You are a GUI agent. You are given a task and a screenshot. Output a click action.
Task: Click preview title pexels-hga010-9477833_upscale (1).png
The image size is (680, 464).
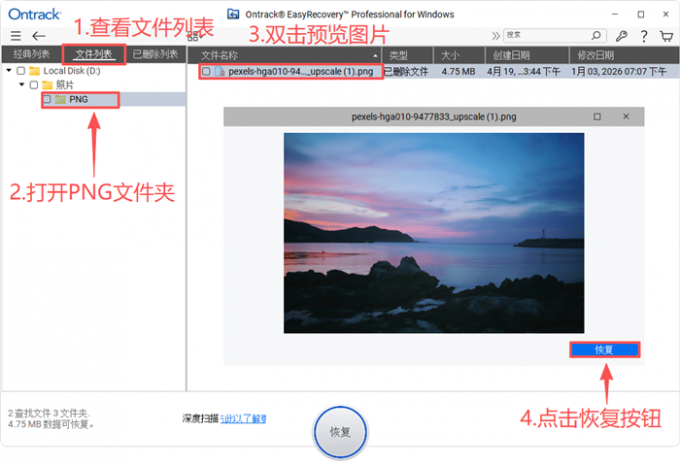[x=434, y=117]
